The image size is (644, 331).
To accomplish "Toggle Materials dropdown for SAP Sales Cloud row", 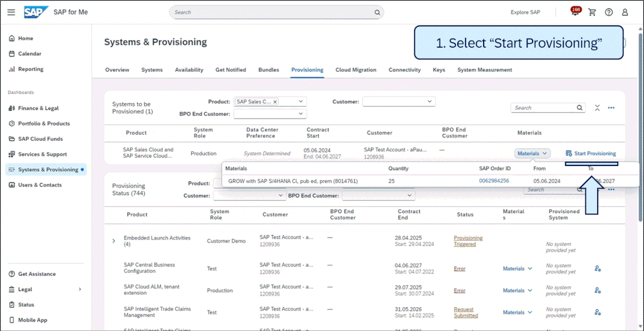I will pos(532,153).
